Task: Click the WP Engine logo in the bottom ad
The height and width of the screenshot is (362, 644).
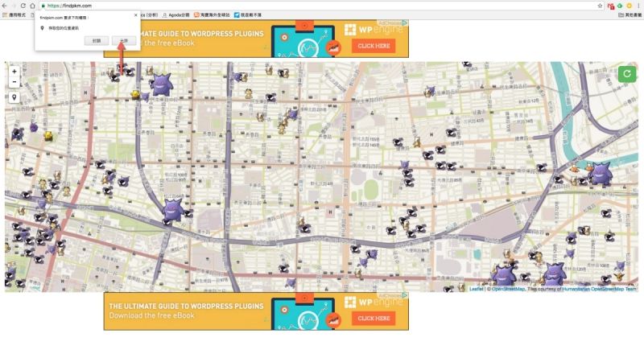Action: tap(374, 302)
